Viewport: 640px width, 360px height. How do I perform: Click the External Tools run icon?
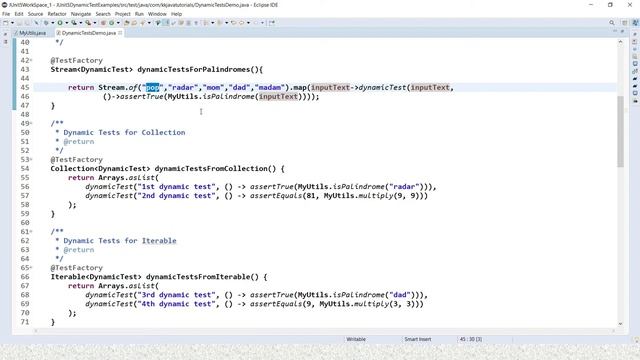(88, 23)
